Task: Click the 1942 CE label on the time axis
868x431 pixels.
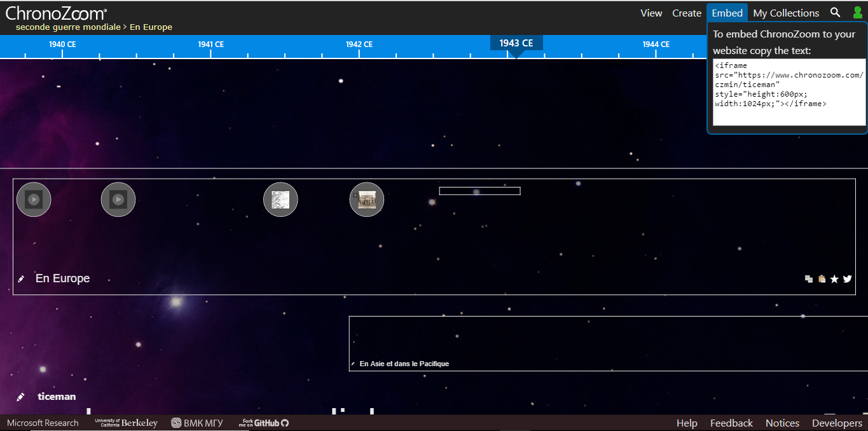Action: pos(359,44)
